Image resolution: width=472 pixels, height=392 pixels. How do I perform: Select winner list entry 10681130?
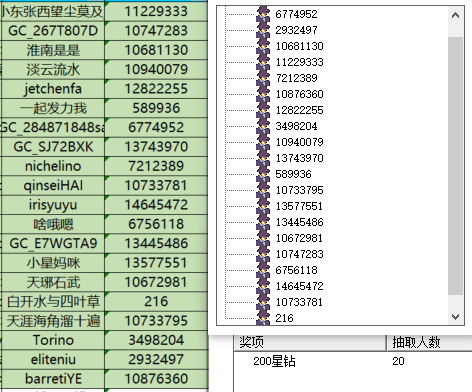(299, 46)
